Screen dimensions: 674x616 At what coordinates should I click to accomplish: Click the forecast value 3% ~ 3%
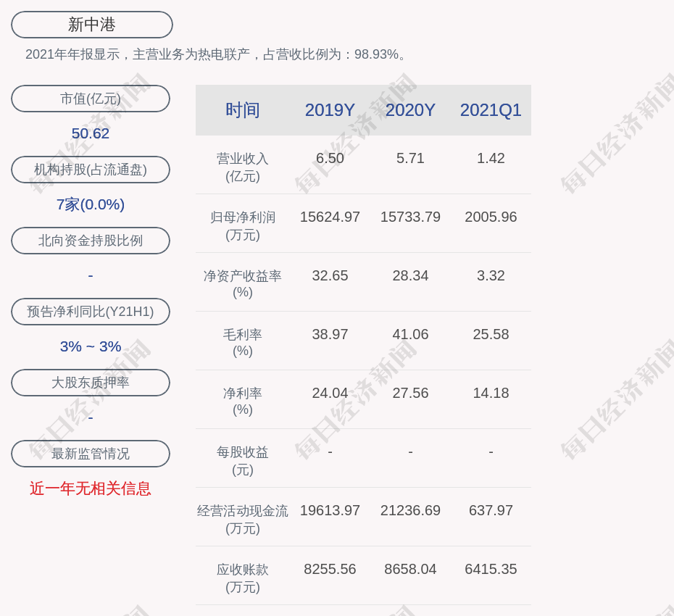(91, 346)
